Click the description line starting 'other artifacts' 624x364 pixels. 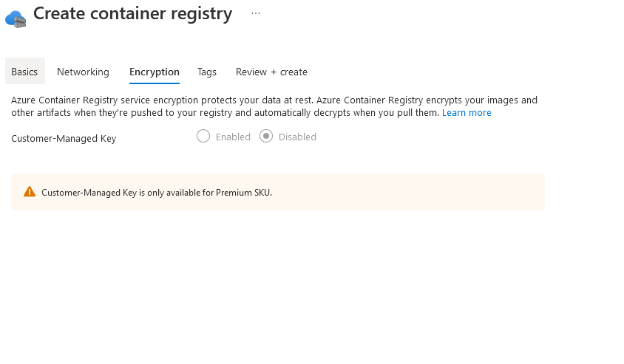click(225, 113)
